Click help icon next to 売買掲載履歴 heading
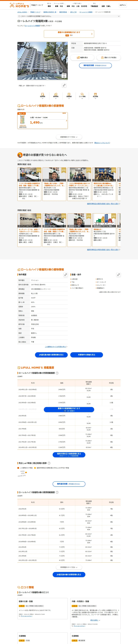 (57, 373)
